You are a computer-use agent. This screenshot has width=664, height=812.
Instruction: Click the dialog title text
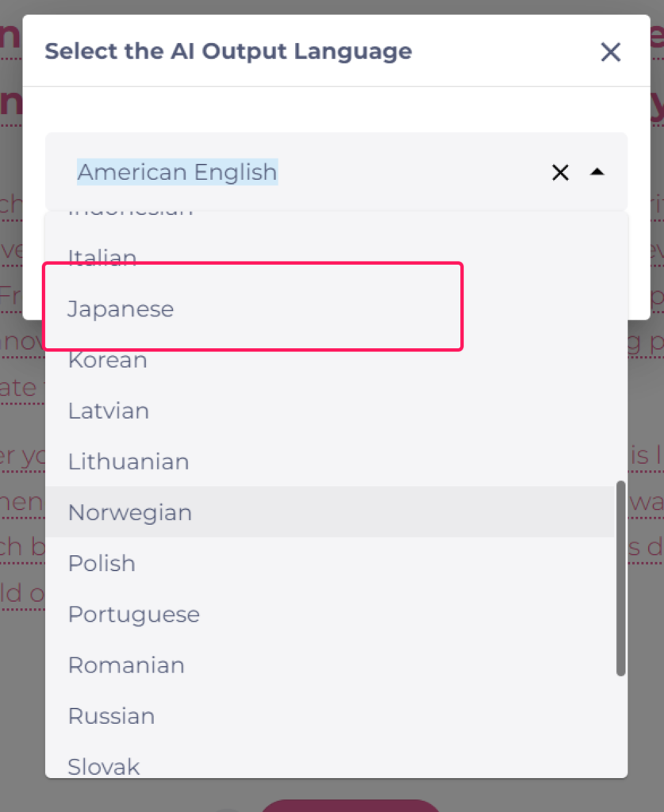click(228, 52)
